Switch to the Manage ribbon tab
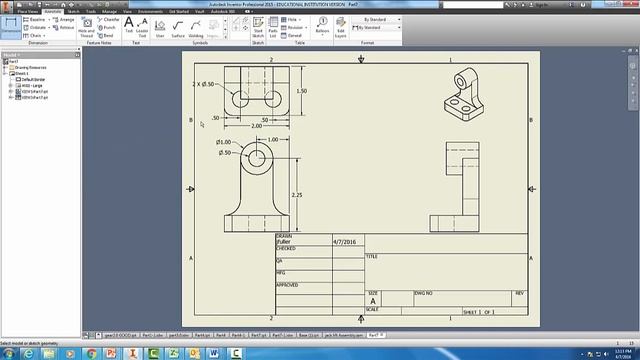This screenshot has width=640, height=360. point(109,11)
